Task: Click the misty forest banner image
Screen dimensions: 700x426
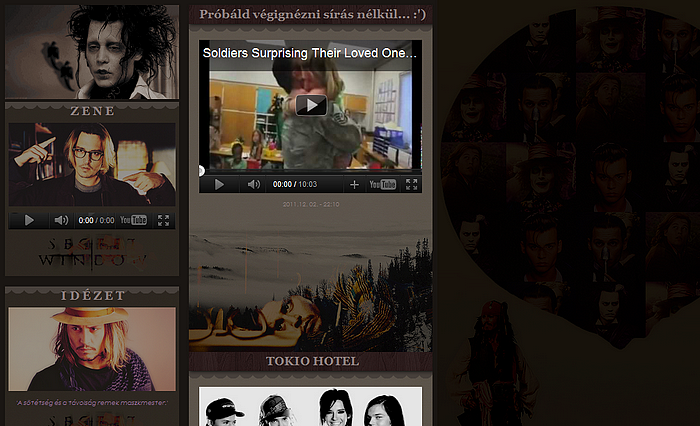Action: tap(311, 284)
